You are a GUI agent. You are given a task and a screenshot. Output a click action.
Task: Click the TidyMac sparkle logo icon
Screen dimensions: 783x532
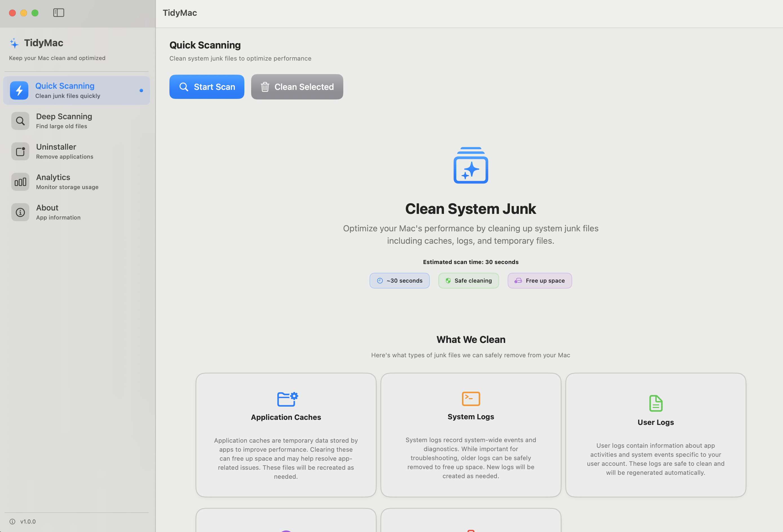click(x=14, y=43)
